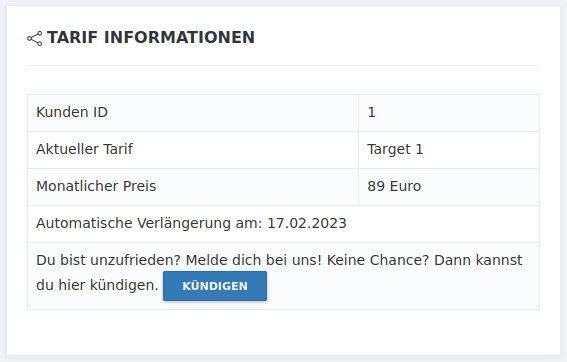Click the 'Dann kannst' text in last row
Screen dimensions: 567x362
[x=478, y=260]
